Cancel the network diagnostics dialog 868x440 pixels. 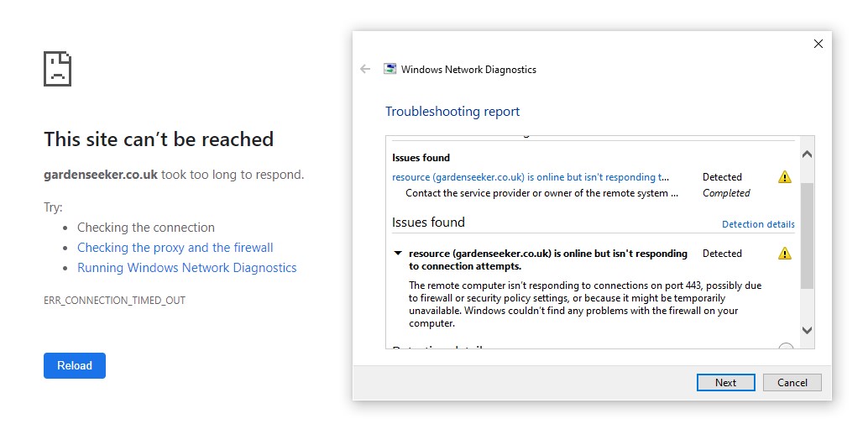(792, 383)
